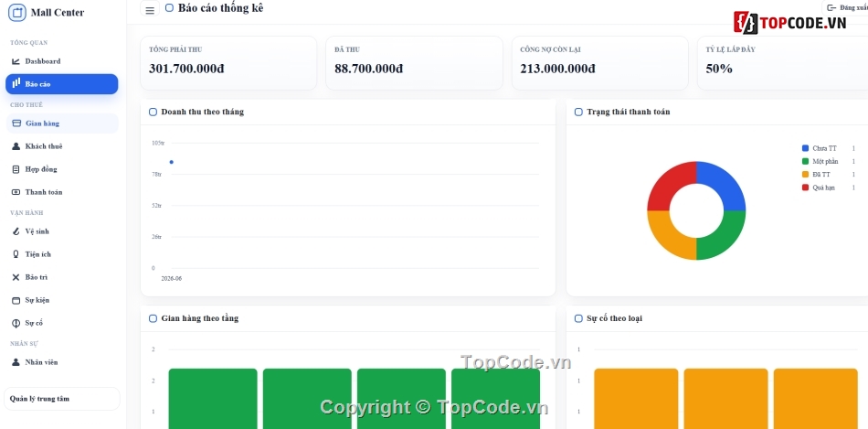Click the Tiện ích lightbulb icon
The height and width of the screenshot is (429, 868).
pos(16,254)
